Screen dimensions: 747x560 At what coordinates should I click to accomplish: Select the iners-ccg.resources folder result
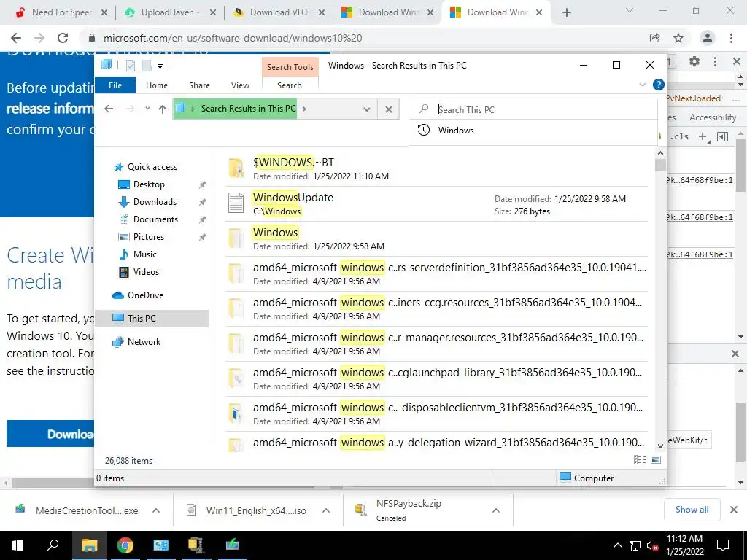point(436,308)
